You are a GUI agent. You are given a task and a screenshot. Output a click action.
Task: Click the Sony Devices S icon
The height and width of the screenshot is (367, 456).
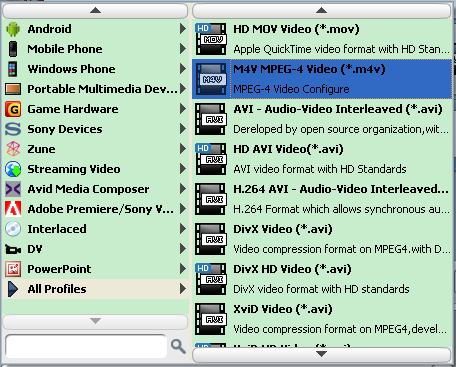tap(13, 129)
